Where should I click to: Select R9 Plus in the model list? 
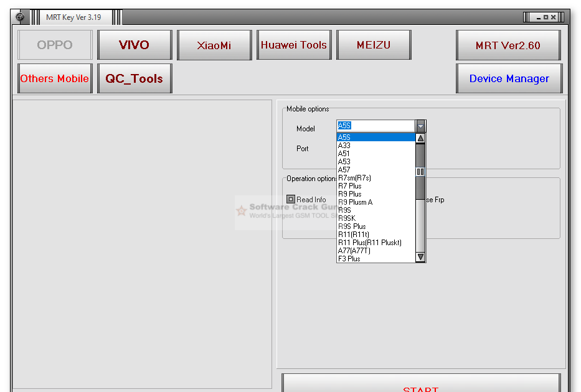pyautogui.click(x=376, y=194)
